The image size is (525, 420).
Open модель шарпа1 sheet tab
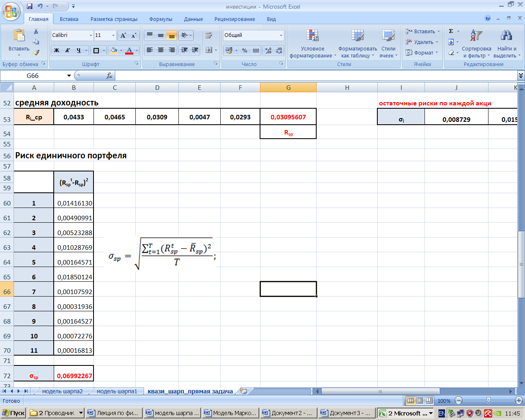(117, 391)
